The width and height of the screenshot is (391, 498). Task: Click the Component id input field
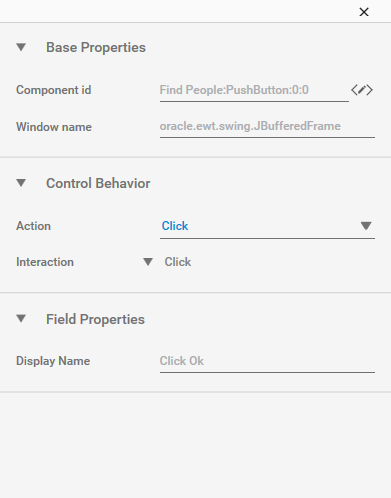[254, 90]
